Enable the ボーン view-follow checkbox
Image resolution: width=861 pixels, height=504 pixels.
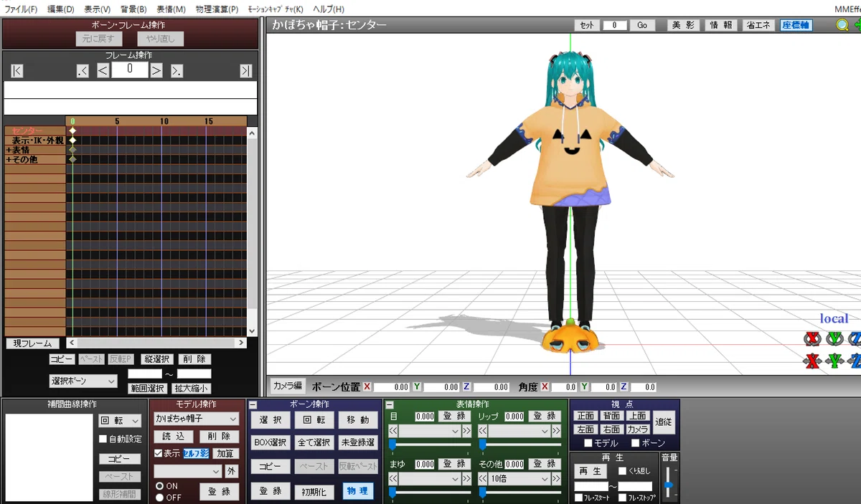coord(635,443)
